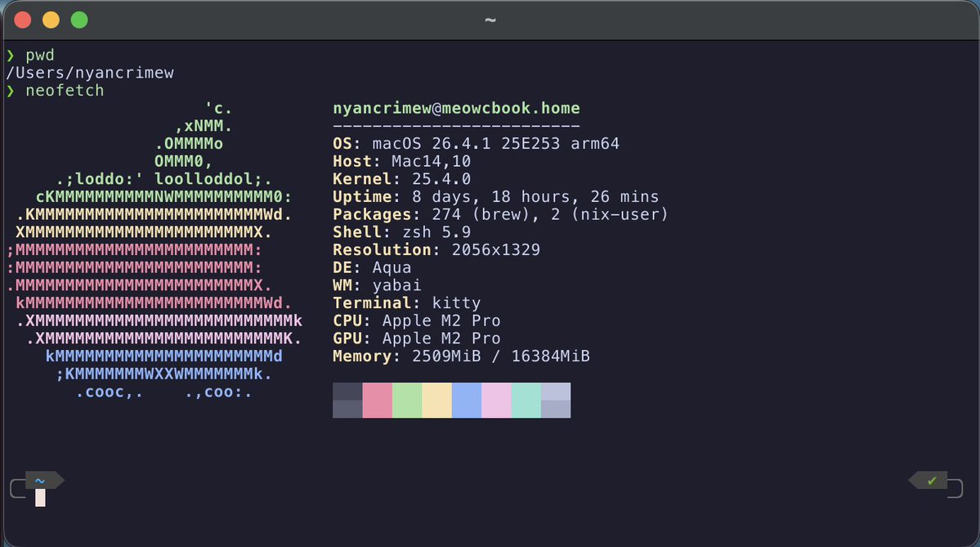Click the tilde directory prompt segment

point(44,480)
